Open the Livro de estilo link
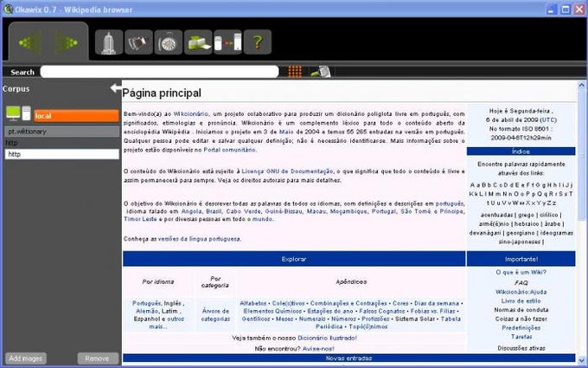Screen dimensions: 588x368 click(x=521, y=300)
